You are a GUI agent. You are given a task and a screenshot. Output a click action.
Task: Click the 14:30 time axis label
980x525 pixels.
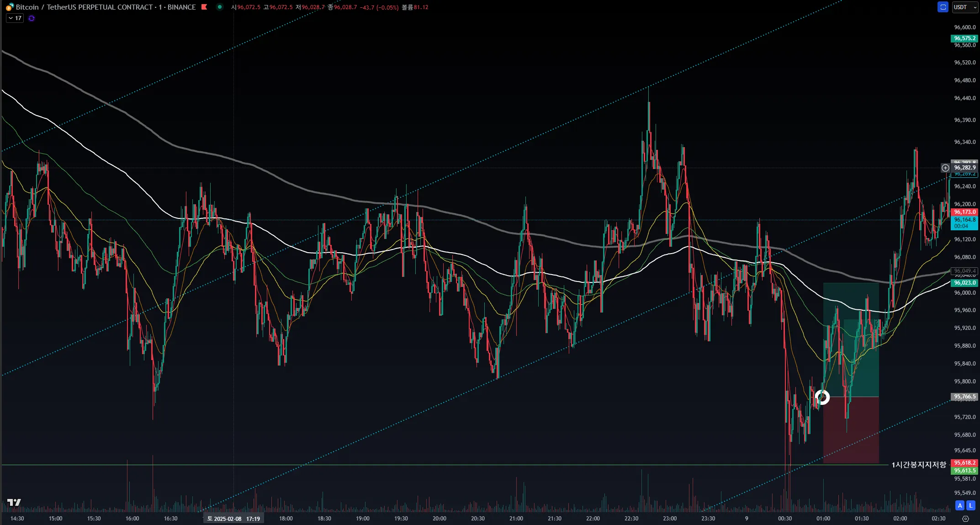point(17,519)
